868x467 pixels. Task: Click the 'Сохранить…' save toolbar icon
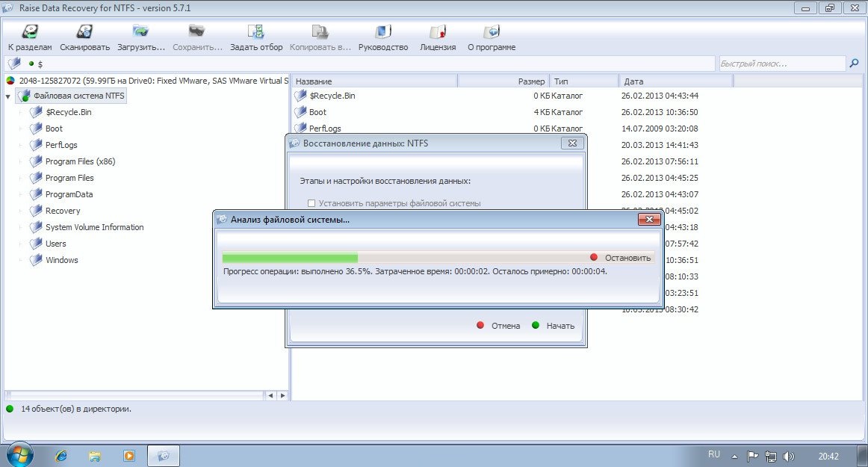[x=197, y=37]
